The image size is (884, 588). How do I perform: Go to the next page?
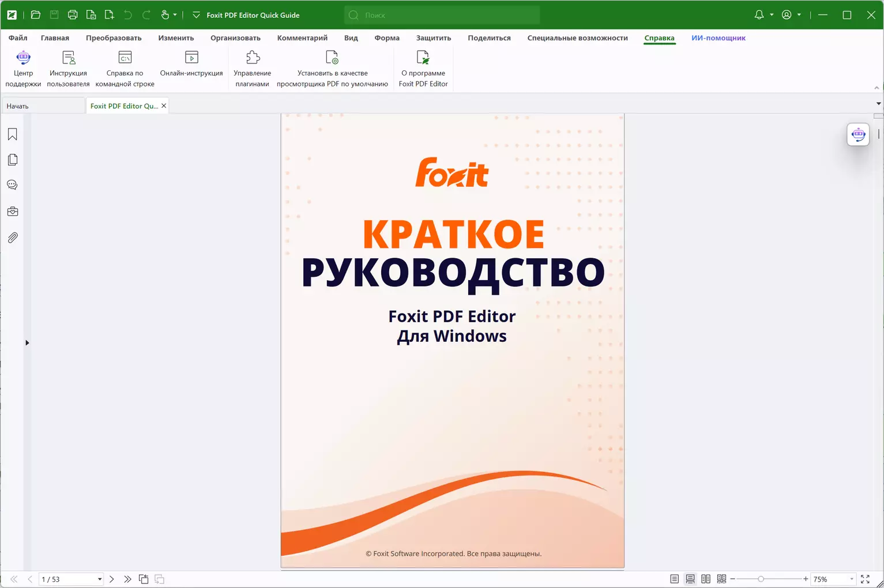[112, 579]
